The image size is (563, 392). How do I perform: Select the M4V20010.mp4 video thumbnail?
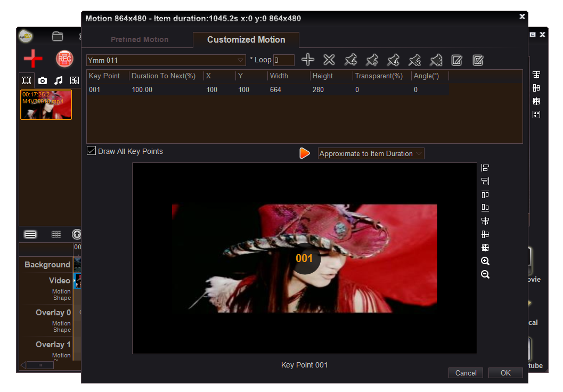46,104
